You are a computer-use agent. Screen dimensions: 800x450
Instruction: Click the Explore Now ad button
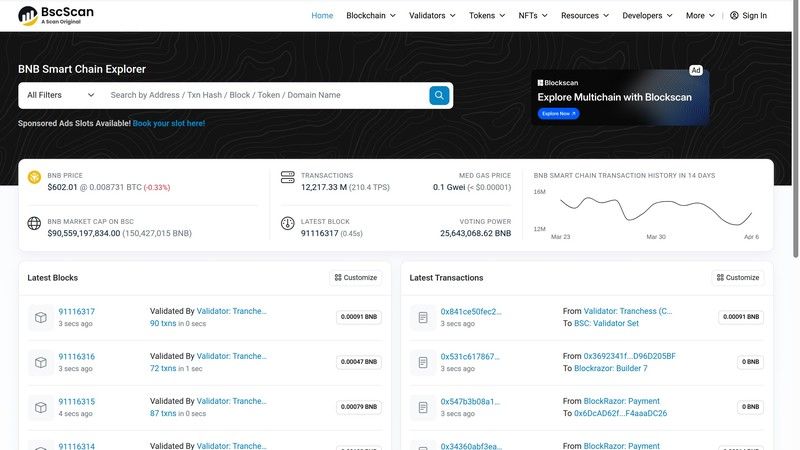point(558,114)
